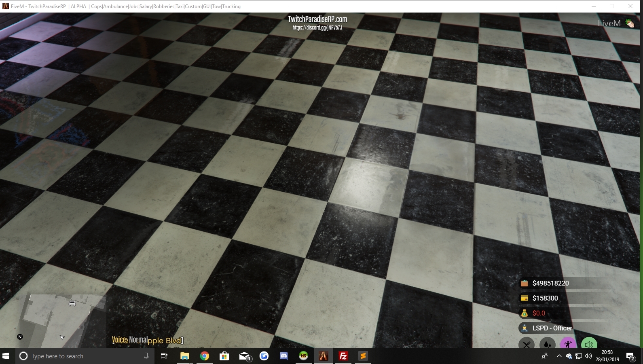This screenshot has width=643, height=364.
Task: Click the bank card icon
Action: coord(525,298)
